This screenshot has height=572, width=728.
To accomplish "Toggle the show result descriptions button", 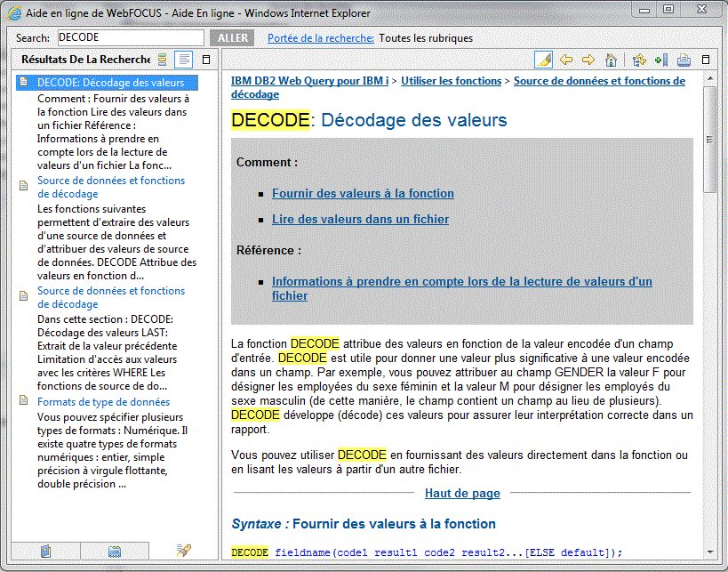I will pos(184,60).
